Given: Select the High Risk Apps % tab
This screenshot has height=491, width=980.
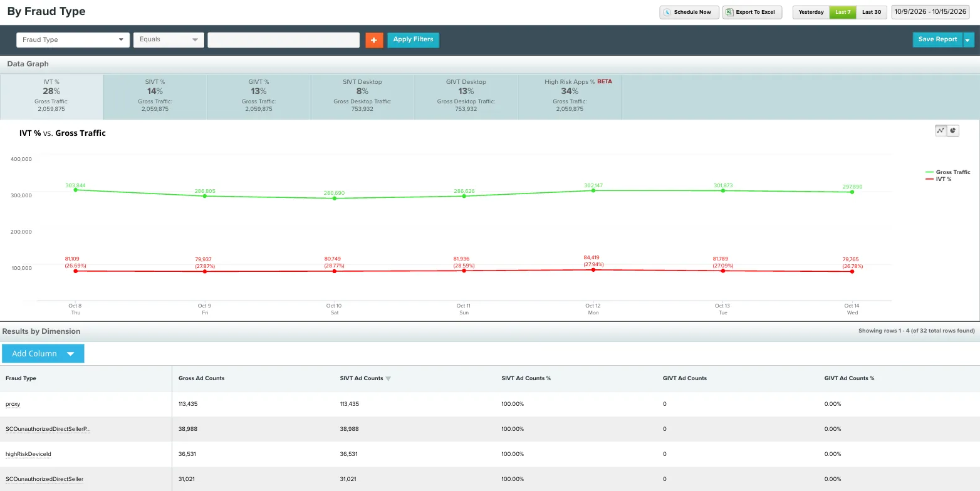Looking at the screenshot, I should [x=570, y=96].
